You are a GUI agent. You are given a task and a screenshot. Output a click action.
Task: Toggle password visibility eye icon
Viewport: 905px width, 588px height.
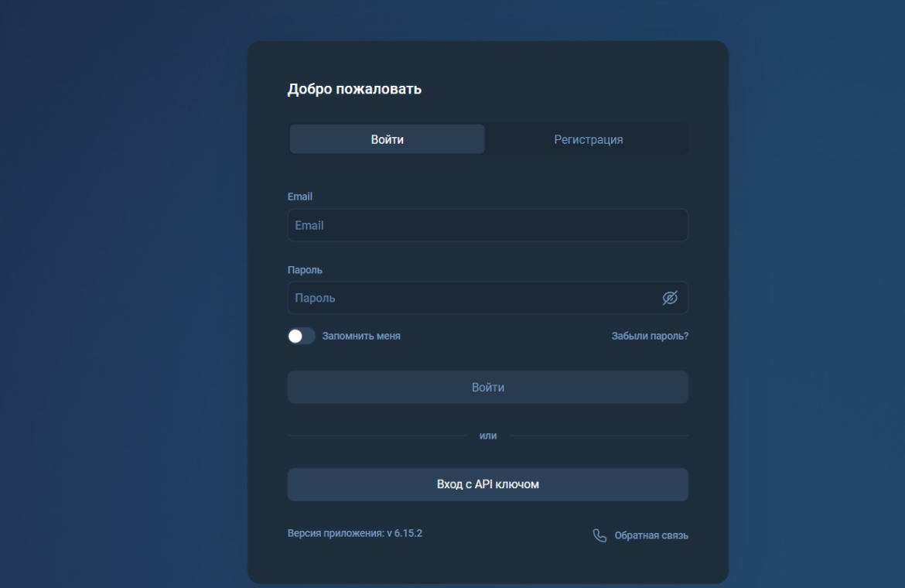pos(670,298)
